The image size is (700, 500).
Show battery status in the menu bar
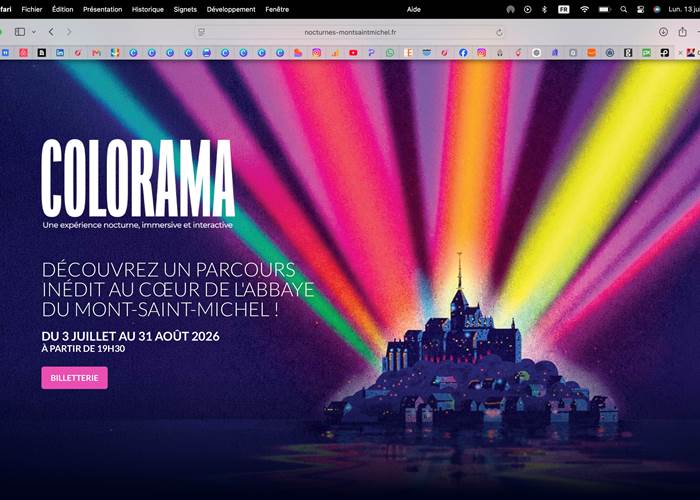click(x=604, y=9)
